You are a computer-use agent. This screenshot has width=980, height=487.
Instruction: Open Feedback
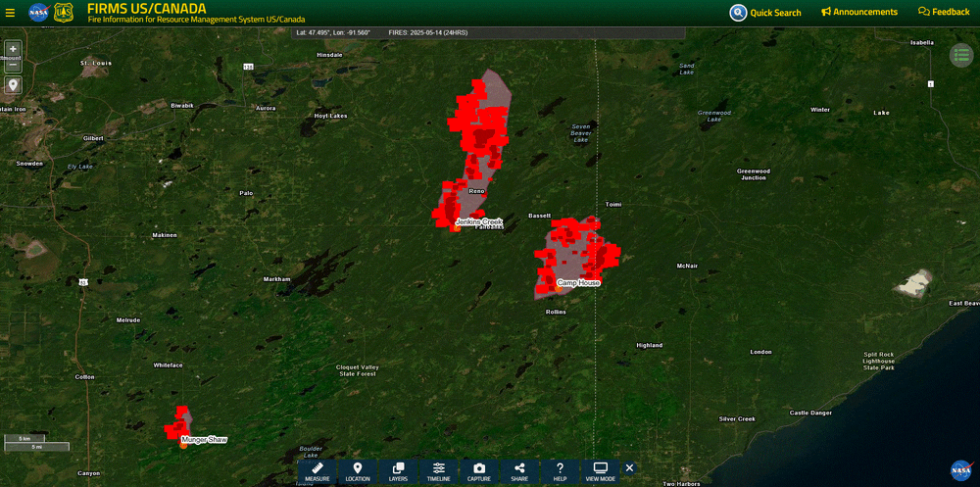944,12
